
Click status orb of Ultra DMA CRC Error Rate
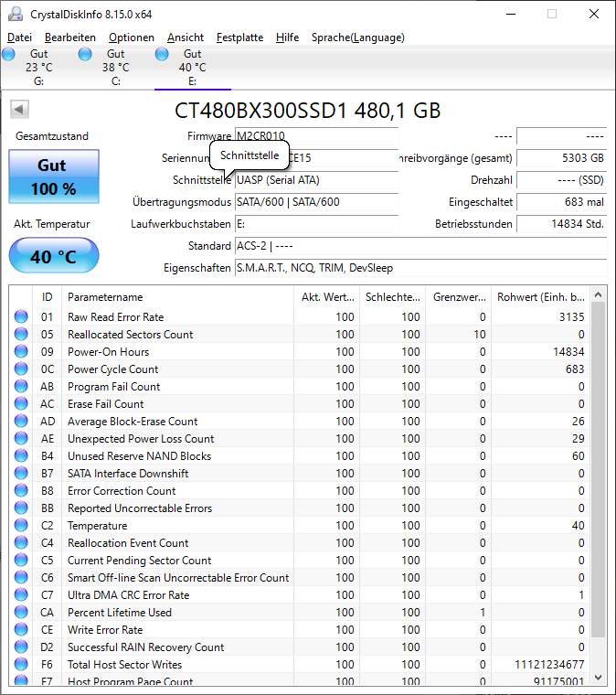click(21, 594)
